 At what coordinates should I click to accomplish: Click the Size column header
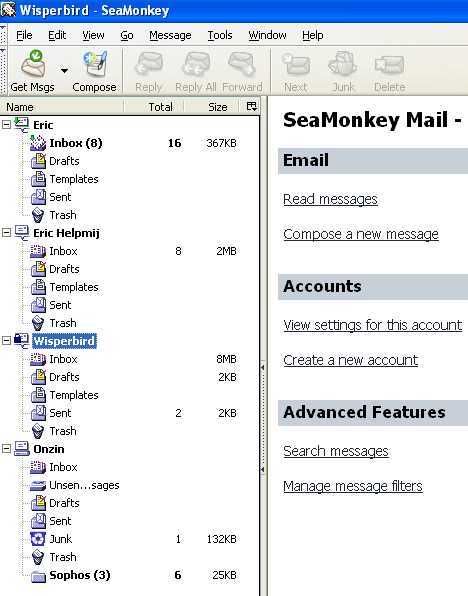[211, 107]
